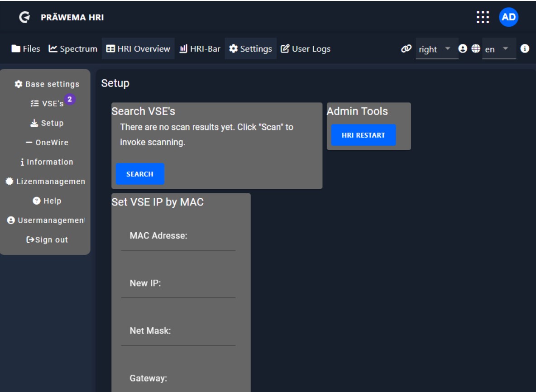Viewport: 536px width, 392px height.
Task: Open User Logs tab
Action: tap(306, 49)
